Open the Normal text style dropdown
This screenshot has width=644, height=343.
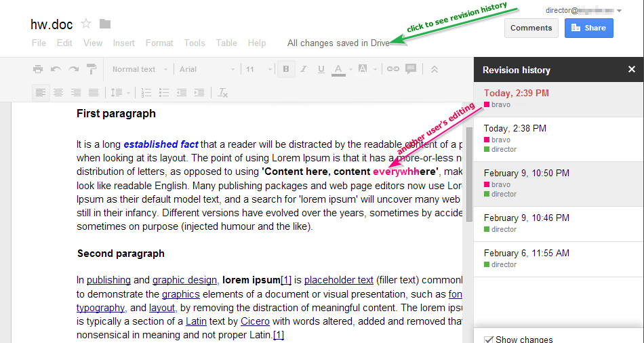pyautogui.click(x=140, y=69)
